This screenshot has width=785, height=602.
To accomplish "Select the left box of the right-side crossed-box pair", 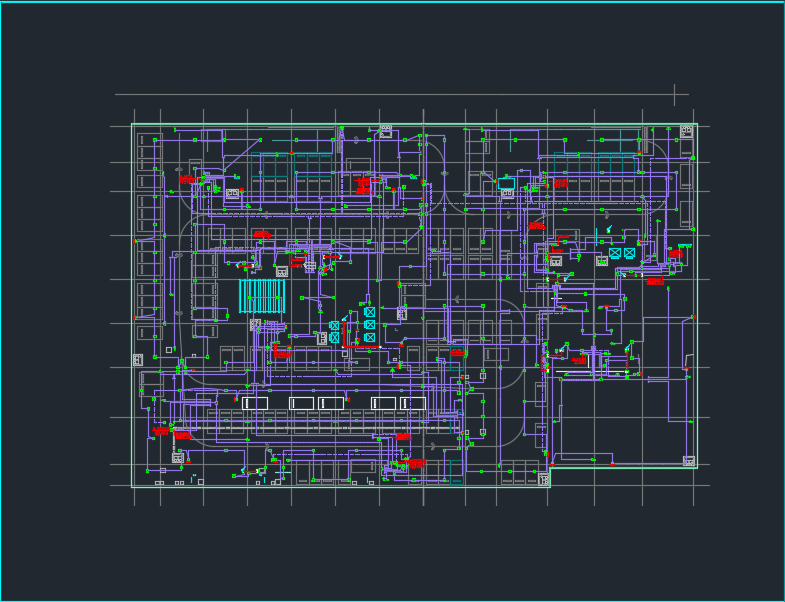I will (x=615, y=253).
